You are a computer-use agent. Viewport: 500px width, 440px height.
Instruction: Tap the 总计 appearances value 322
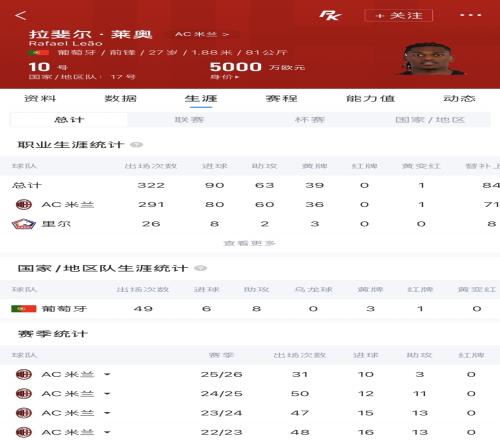[x=151, y=185]
